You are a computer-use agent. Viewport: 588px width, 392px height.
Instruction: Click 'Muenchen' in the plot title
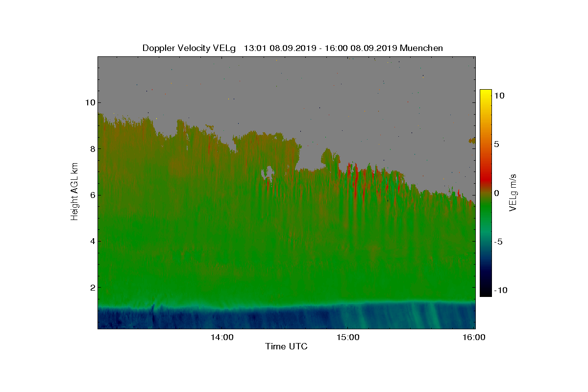click(421, 48)
